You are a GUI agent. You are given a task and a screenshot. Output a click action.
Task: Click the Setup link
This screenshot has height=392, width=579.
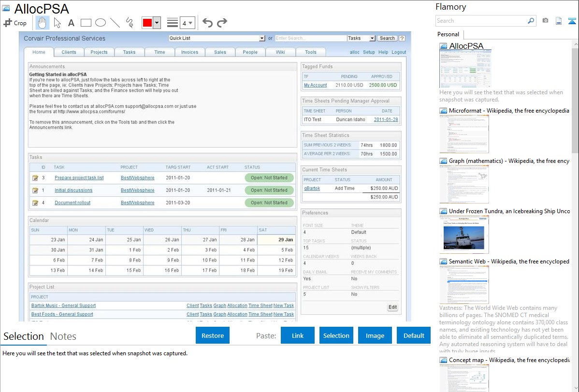369,52
